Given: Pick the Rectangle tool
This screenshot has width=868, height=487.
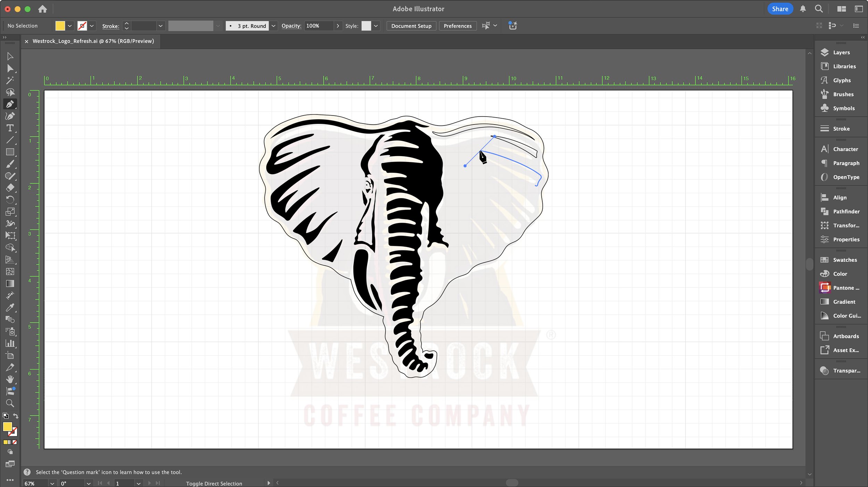Looking at the screenshot, I should (10, 152).
